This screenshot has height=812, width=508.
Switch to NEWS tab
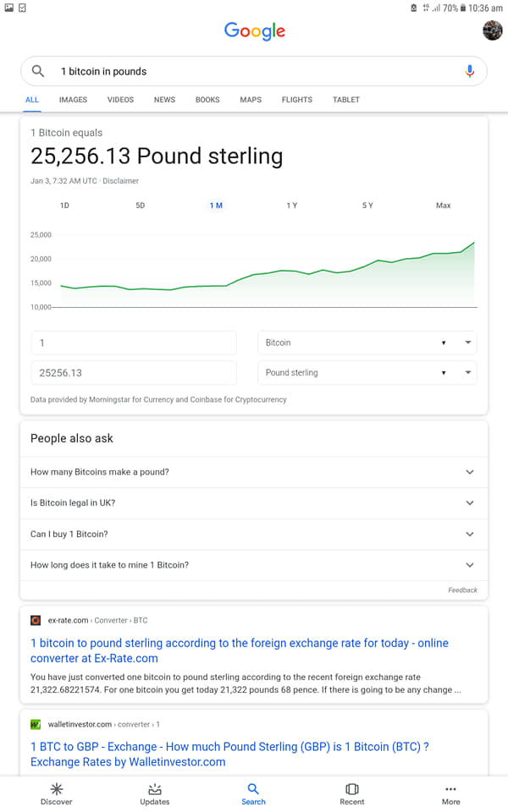click(x=164, y=100)
